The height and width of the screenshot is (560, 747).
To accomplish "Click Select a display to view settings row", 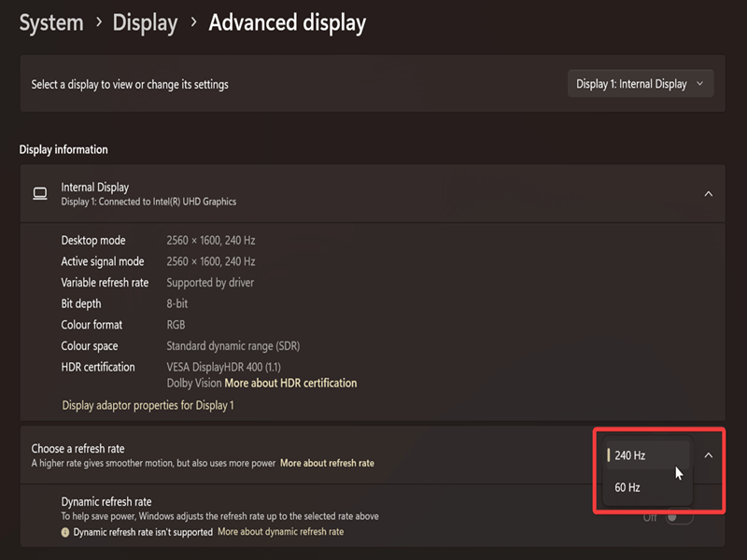I will [x=373, y=84].
